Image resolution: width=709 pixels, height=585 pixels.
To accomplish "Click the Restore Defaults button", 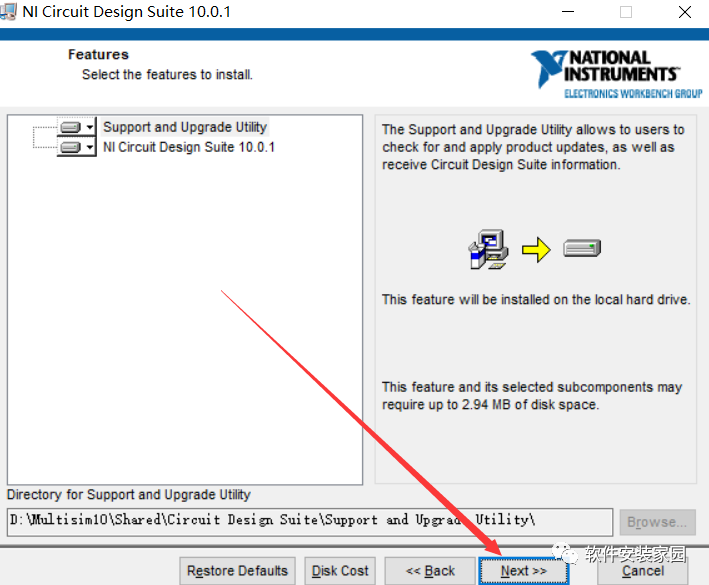I will [x=237, y=571].
